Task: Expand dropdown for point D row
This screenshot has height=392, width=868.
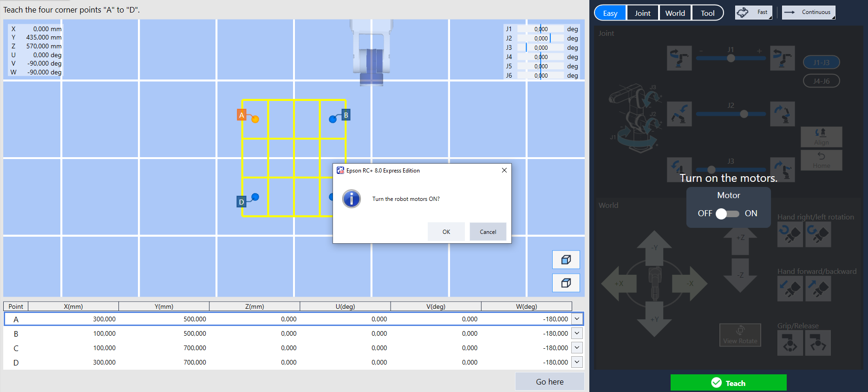Action: pyautogui.click(x=577, y=362)
